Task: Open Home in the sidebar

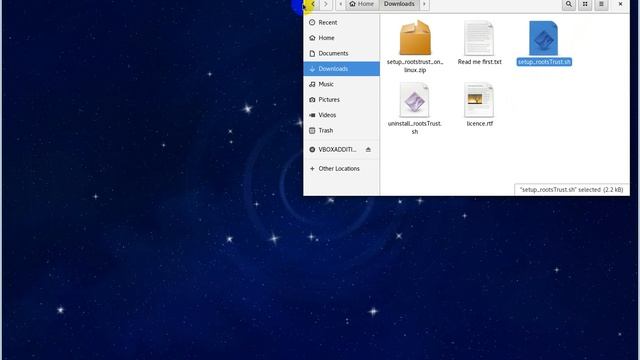Action: [x=342, y=38]
